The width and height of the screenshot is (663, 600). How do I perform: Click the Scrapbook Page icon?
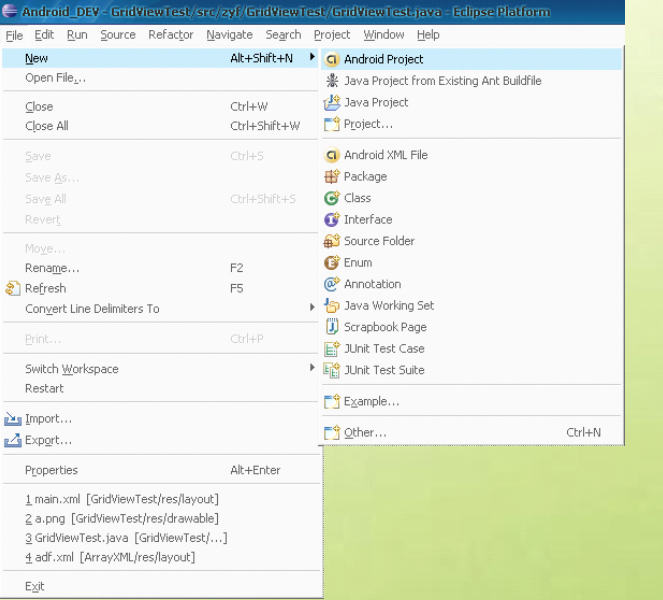click(332, 327)
